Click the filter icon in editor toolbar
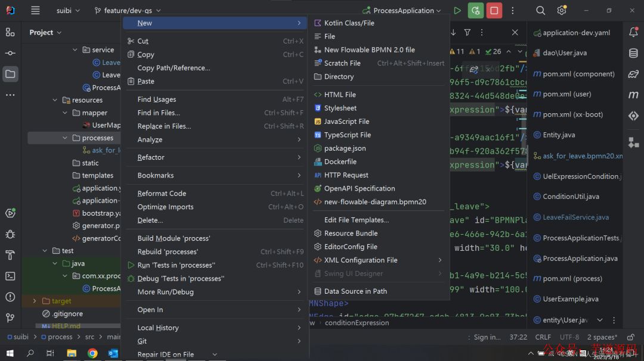Screen dimensions: 644x361 467,32
